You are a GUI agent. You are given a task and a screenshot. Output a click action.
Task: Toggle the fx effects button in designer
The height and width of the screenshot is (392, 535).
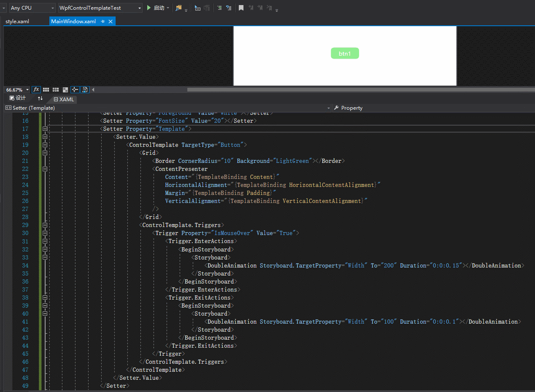[x=36, y=89]
